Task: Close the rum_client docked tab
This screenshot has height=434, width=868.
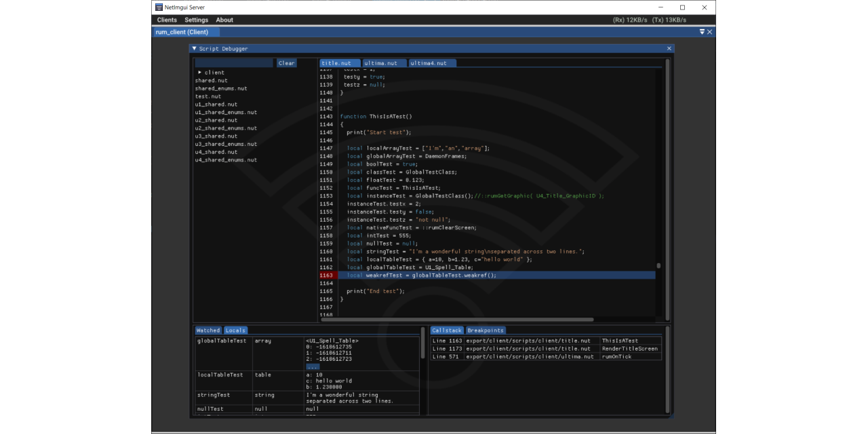Action: 710,32
